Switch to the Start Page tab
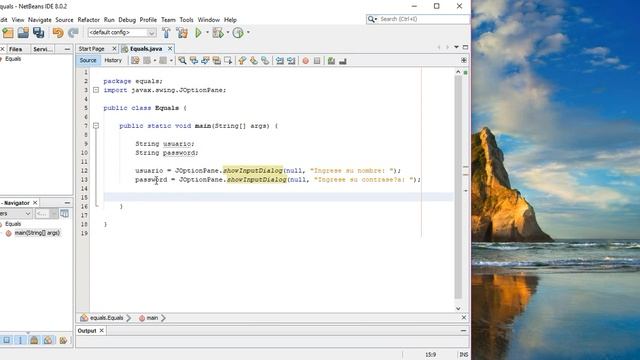Viewport: 640px width, 360px height. coord(91,49)
